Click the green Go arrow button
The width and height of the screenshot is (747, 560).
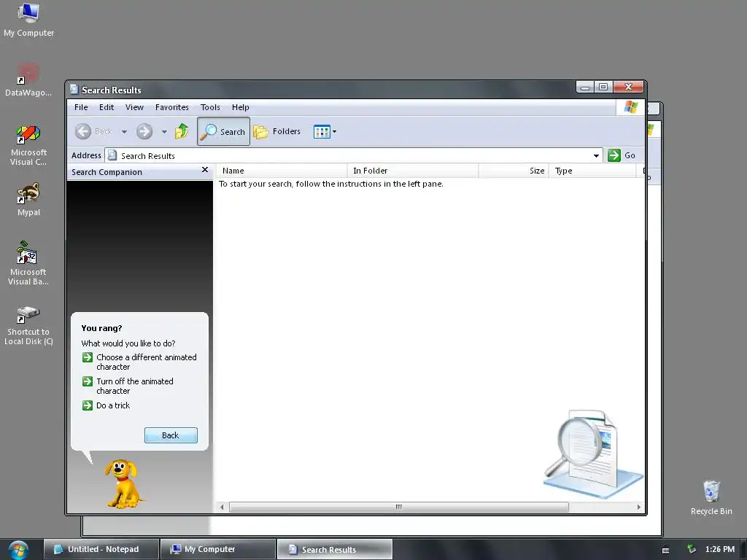pyautogui.click(x=614, y=155)
